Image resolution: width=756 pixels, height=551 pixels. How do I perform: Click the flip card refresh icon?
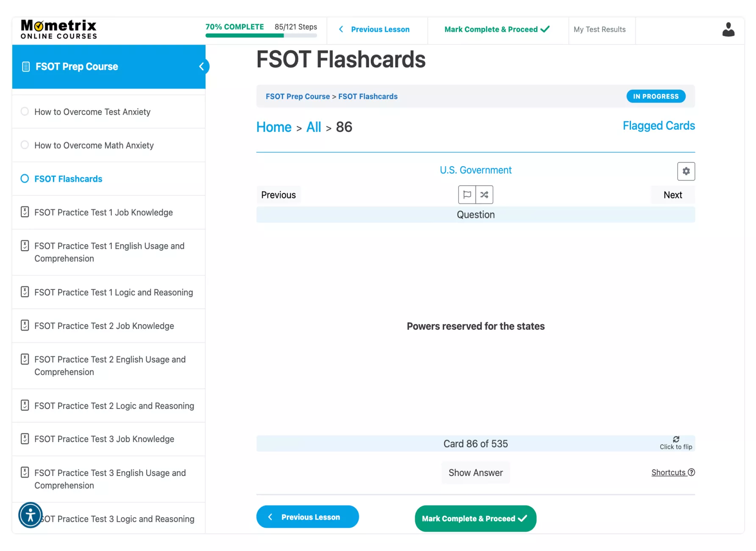pos(676,440)
